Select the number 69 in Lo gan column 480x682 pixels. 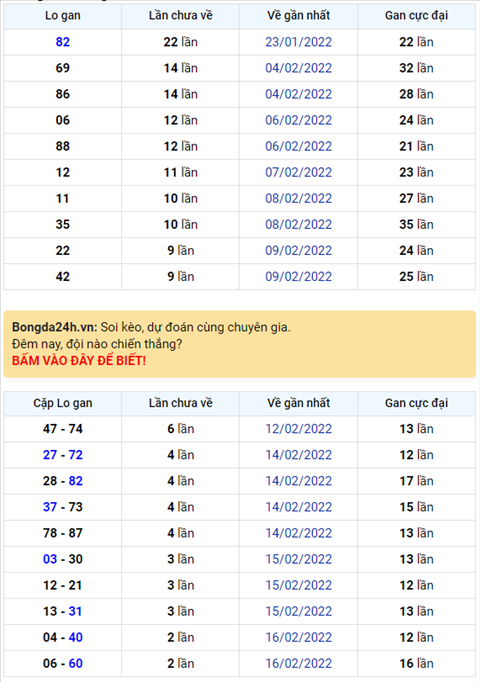[63, 68]
